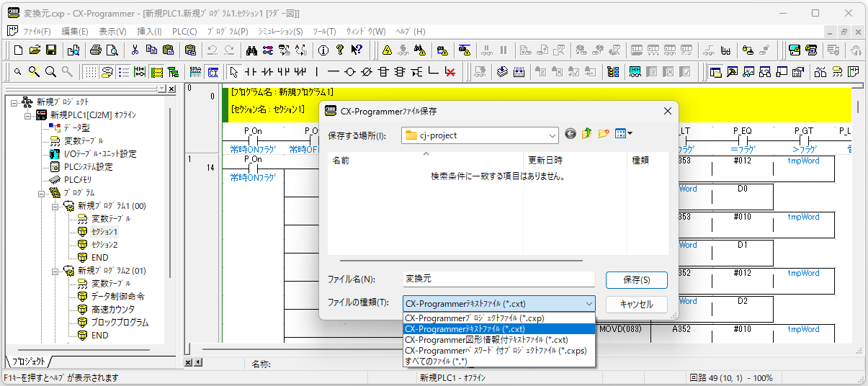Screen dimensions: 868x386
Task: Open the 挿入(I) menu
Action: pos(150,32)
